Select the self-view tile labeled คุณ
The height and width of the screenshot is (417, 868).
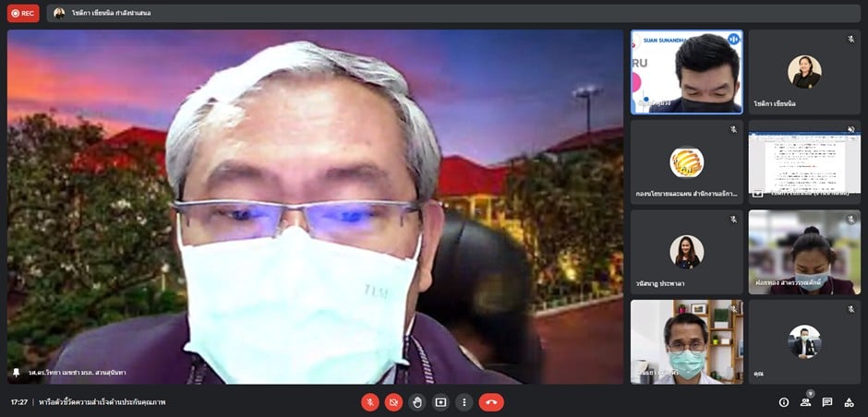click(804, 341)
